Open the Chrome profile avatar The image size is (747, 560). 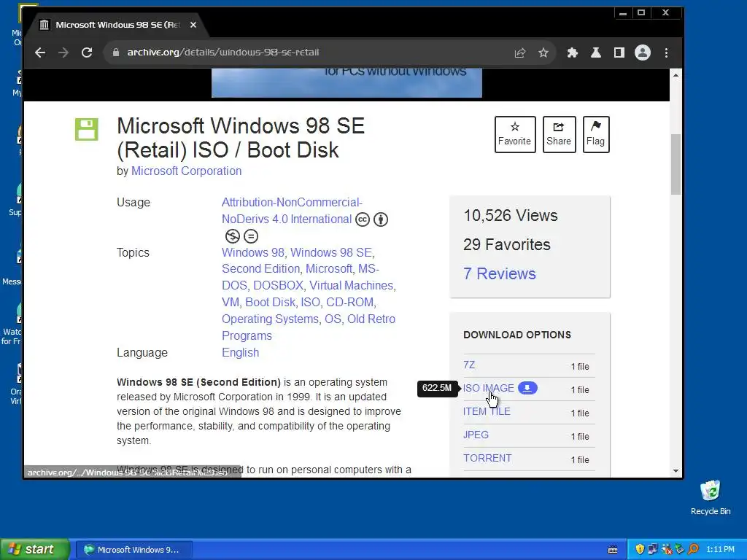[x=643, y=52]
